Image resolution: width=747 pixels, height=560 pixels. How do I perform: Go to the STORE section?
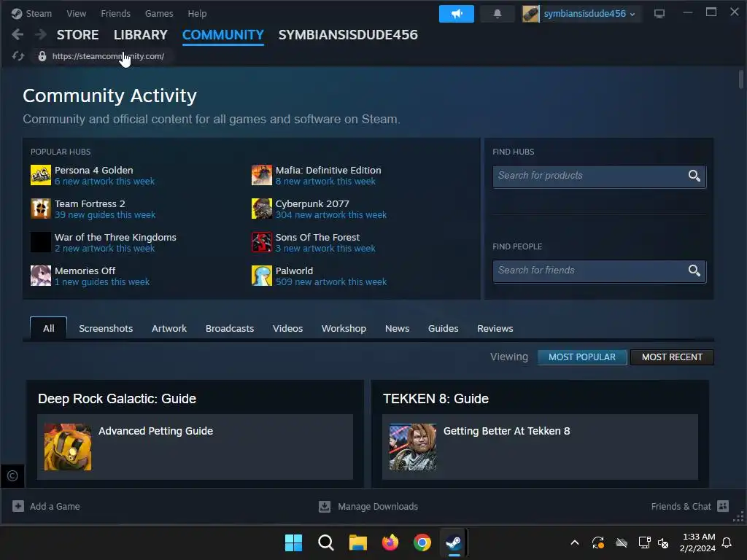[x=77, y=35]
